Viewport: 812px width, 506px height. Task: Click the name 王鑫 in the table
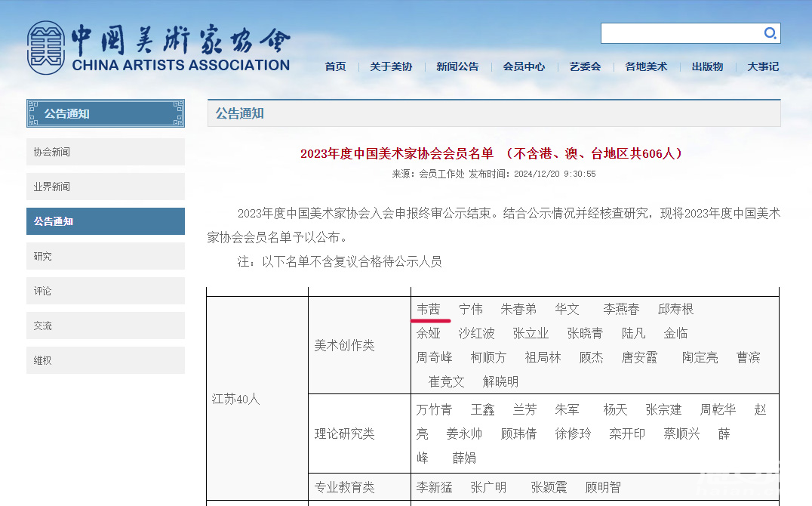tap(483, 410)
